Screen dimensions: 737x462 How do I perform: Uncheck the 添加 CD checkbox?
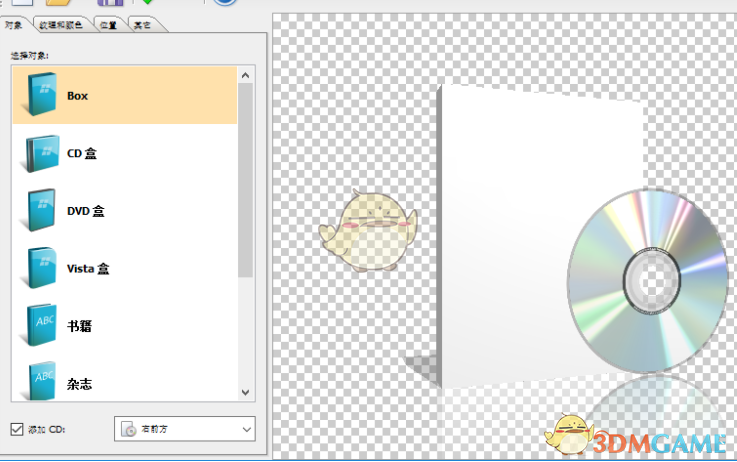point(16,430)
